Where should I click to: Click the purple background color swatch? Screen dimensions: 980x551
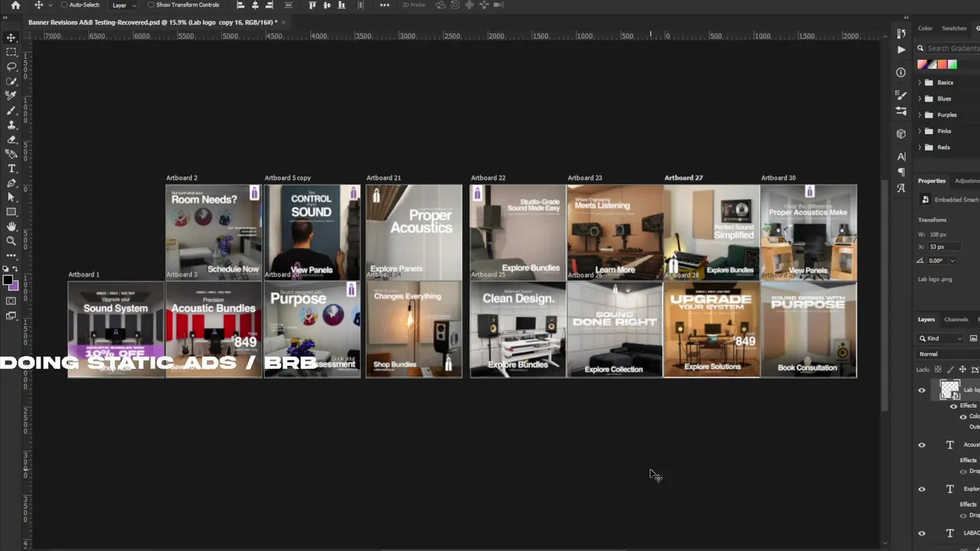pyautogui.click(x=14, y=286)
